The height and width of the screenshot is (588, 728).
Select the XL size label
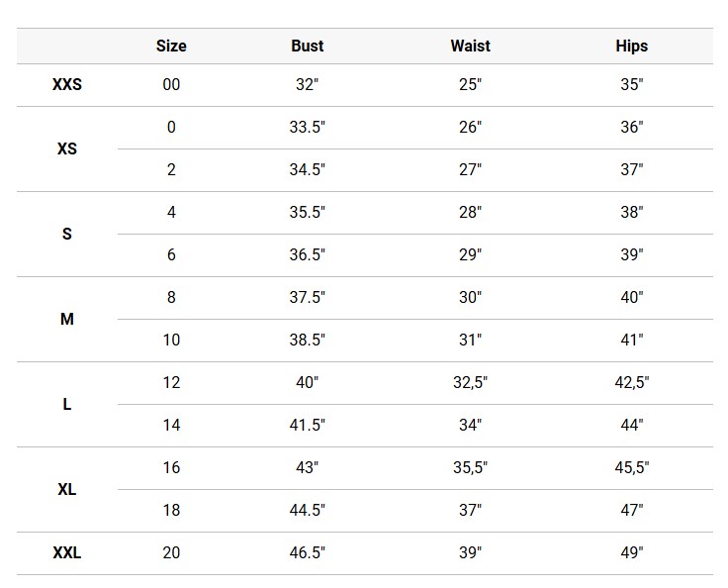click(67, 490)
